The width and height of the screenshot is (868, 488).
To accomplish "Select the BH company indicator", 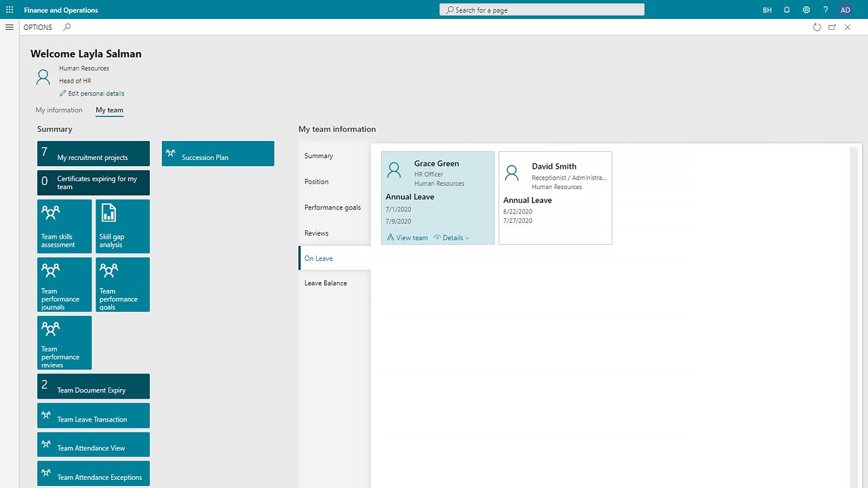I will 767,10.
